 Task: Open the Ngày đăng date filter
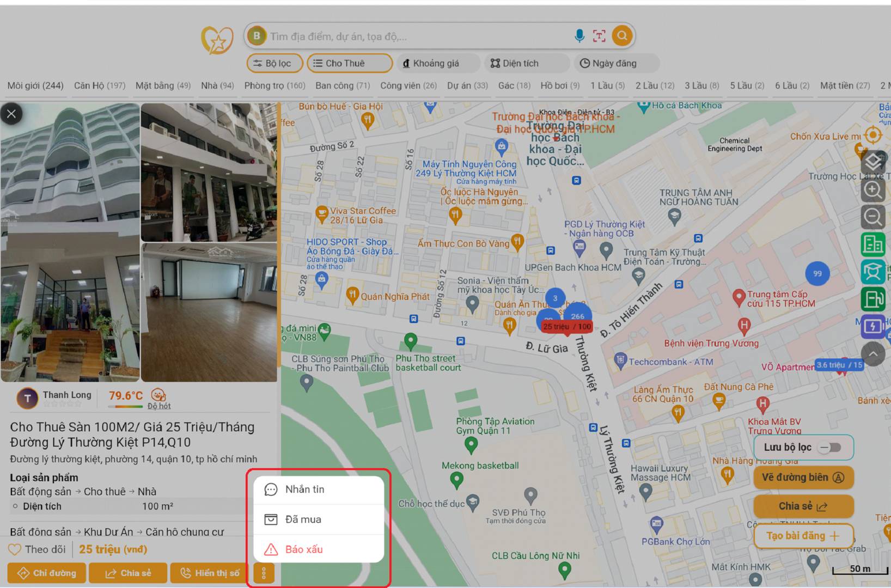click(x=617, y=63)
